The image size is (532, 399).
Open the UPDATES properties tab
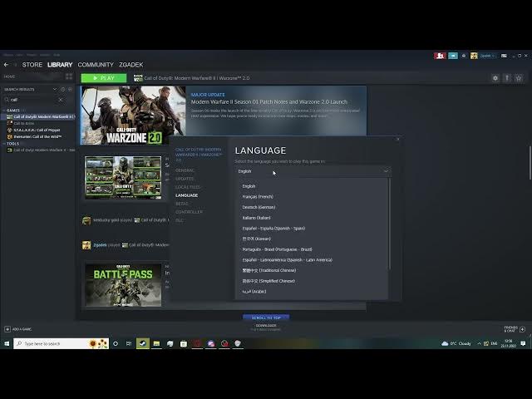pos(185,179)
